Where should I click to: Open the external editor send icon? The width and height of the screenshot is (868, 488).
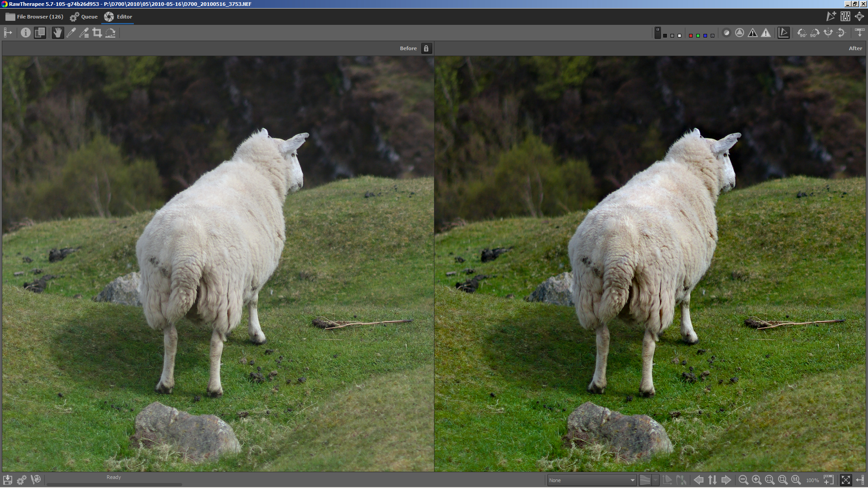[831, 17]
